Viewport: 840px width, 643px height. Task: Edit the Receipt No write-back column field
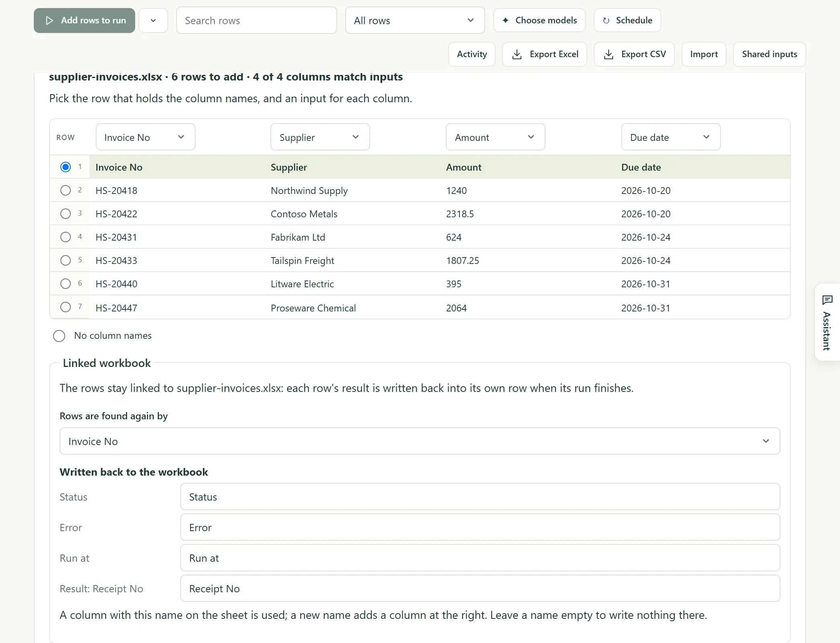click(480, 589)
